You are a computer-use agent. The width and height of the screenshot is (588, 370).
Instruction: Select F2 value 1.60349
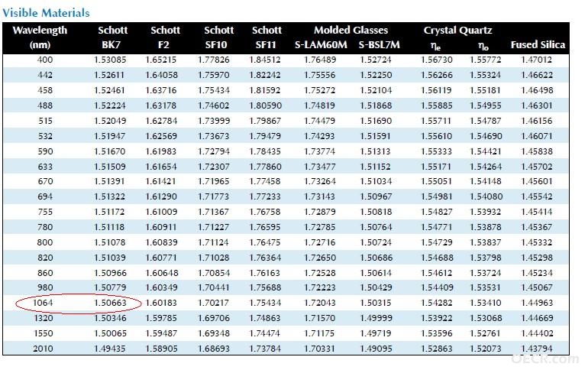coord(161,287)
